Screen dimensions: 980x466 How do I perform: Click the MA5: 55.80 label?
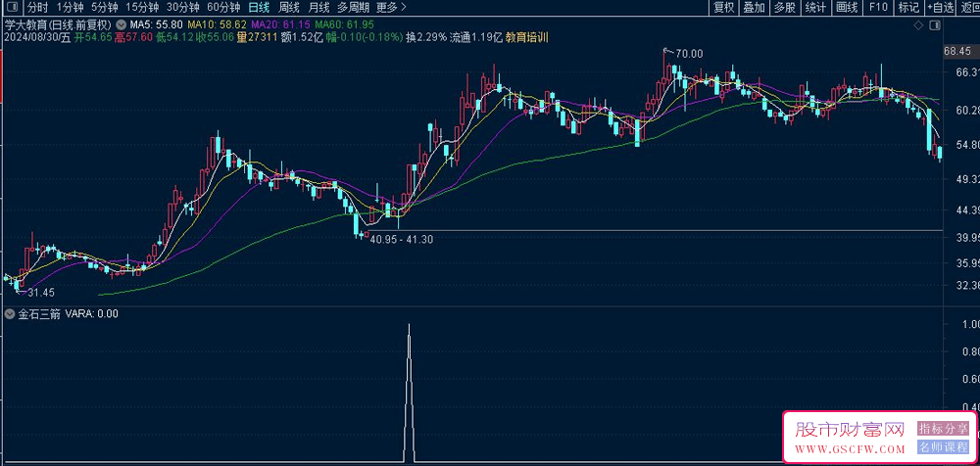(156, 25)
